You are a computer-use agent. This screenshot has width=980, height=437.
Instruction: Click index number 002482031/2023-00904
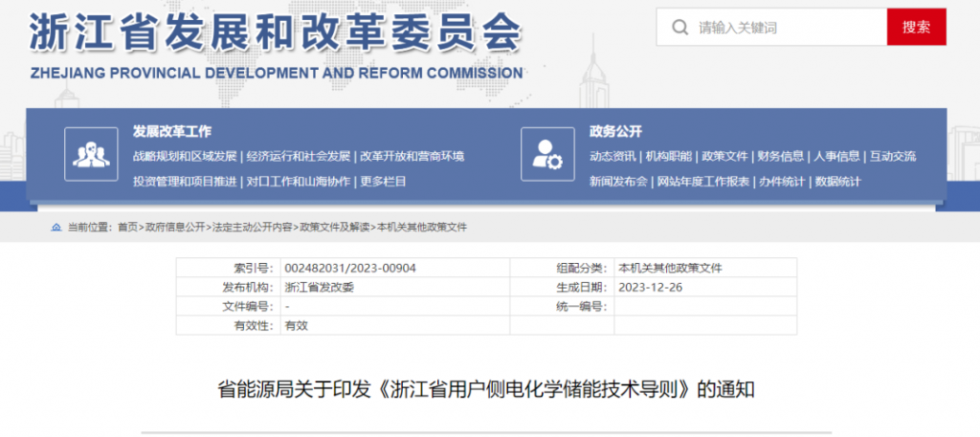(x=350, y=269)
